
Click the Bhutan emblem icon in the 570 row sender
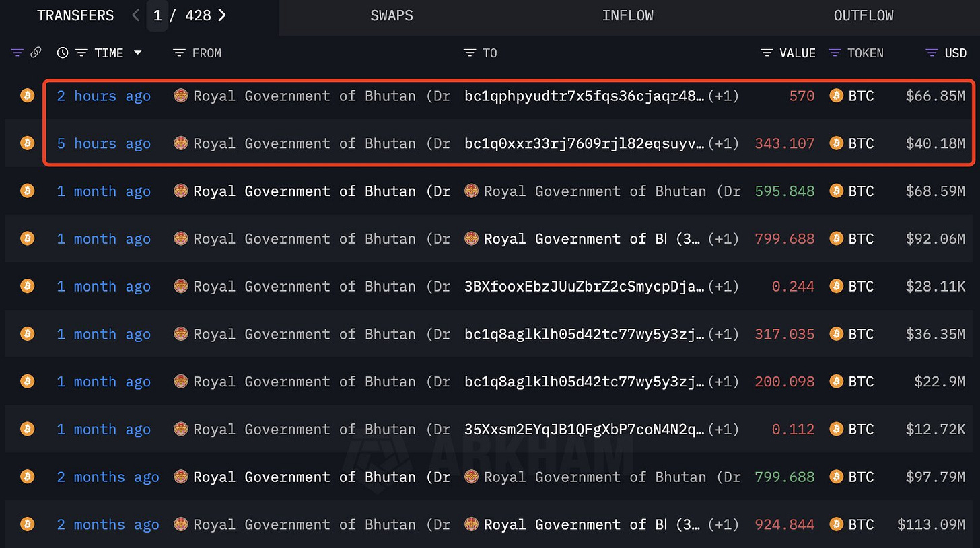pos(180,96)
